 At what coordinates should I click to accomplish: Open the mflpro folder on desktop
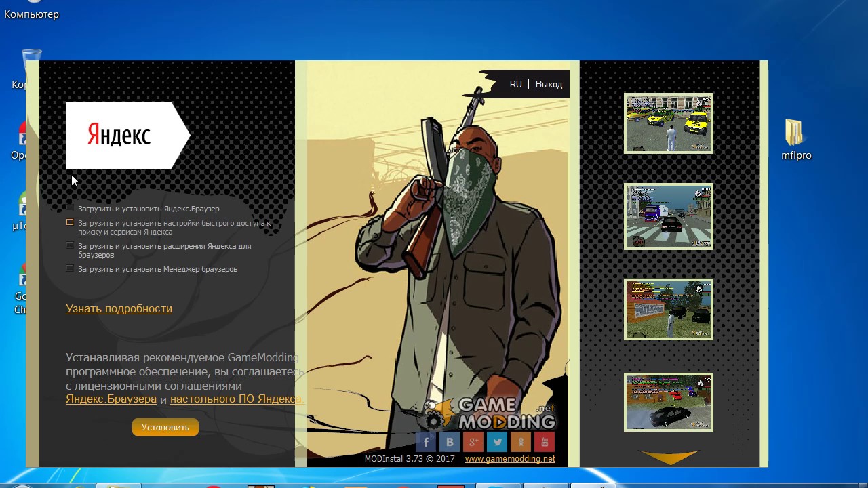pos(795,140)
